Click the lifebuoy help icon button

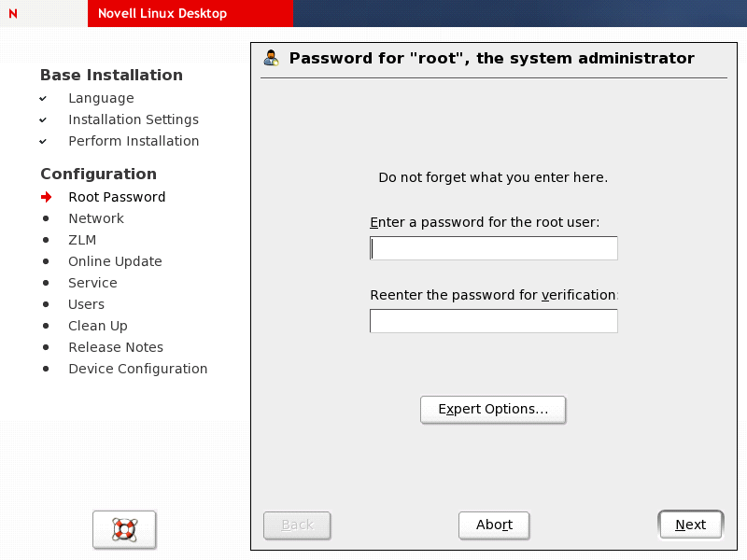coord(124,529)
